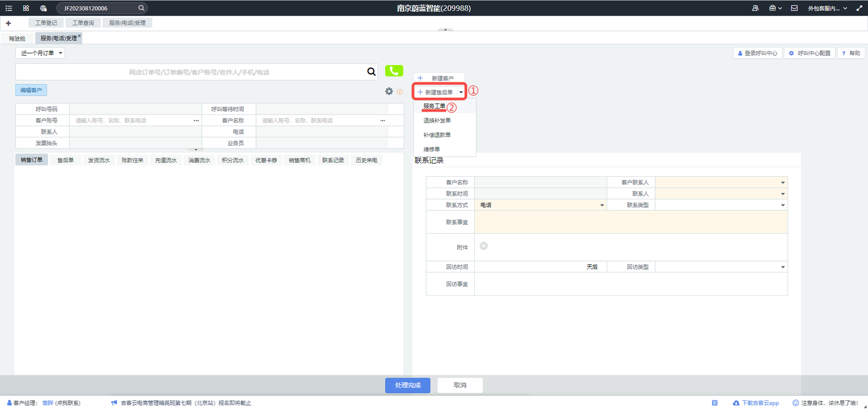This screenshot has width=868, height=409.
Task: Click the search magnifier in order search box
Action: (x=371, y=72)
